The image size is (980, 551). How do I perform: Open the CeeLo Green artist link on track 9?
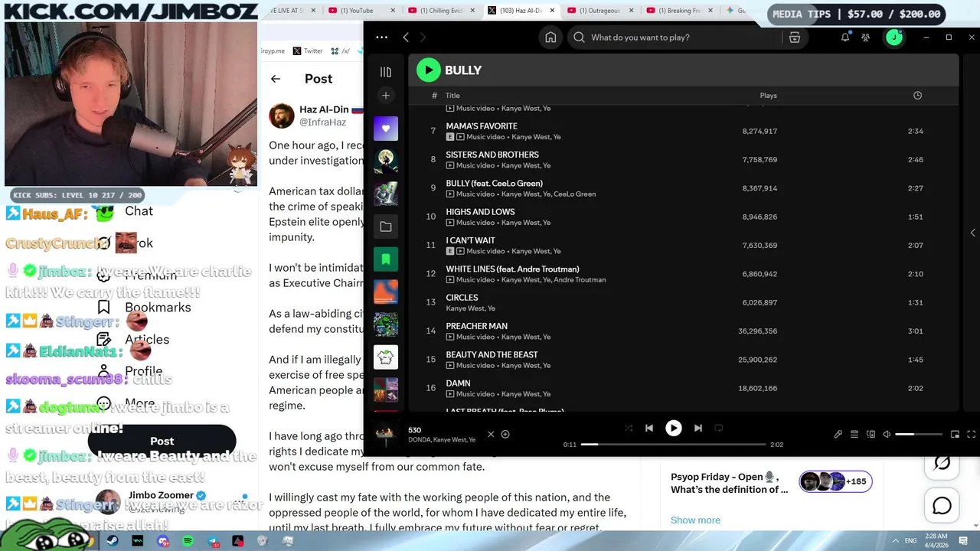pos(575,194)
